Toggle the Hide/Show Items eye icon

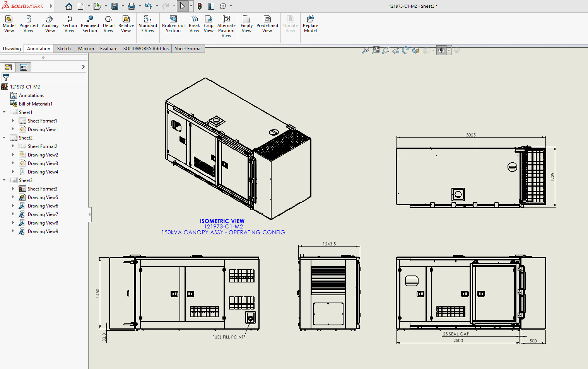[x=441, y=50]
